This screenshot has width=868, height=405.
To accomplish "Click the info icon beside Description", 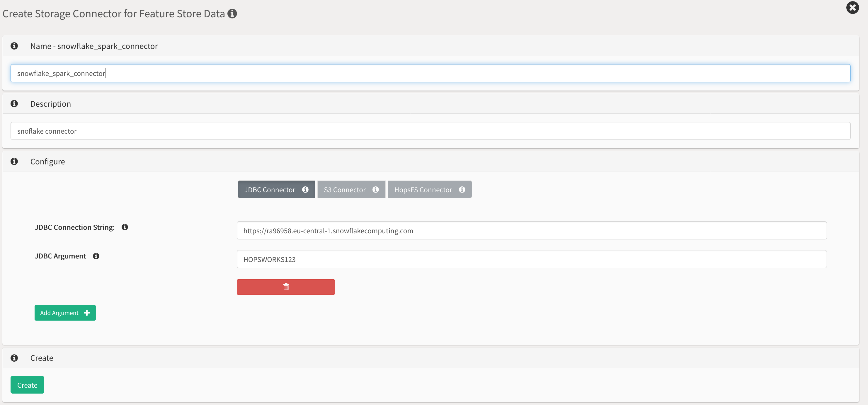I will 14,103.
